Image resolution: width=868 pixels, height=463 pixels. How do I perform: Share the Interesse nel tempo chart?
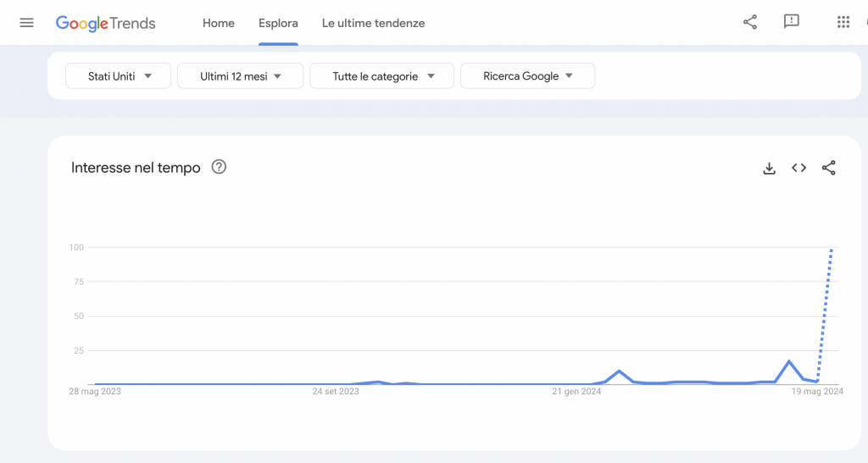click(x=829, y=168)
